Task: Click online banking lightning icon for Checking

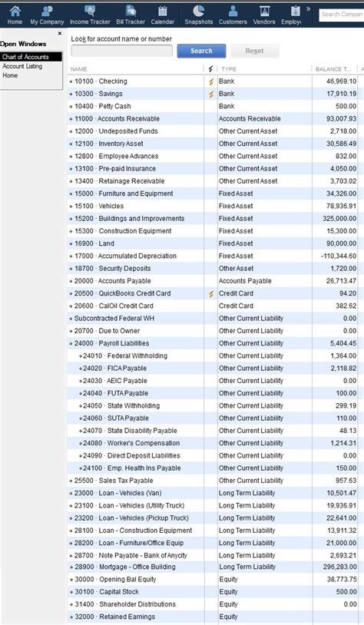Action: (211, 81)
